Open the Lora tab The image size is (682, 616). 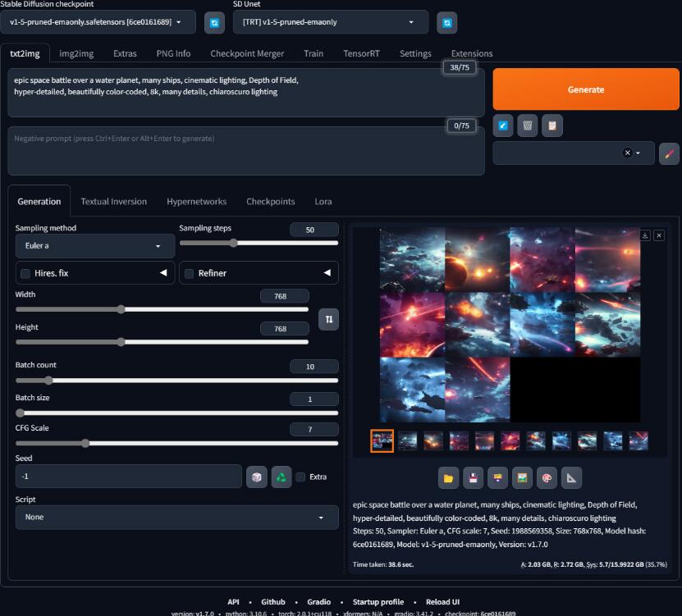point(323,201)
